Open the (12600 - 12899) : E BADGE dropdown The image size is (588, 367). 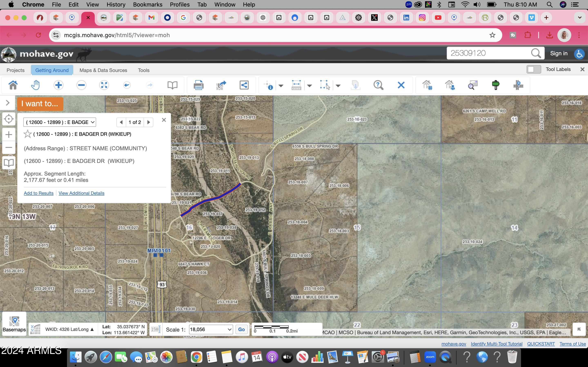tap(60, 122)
